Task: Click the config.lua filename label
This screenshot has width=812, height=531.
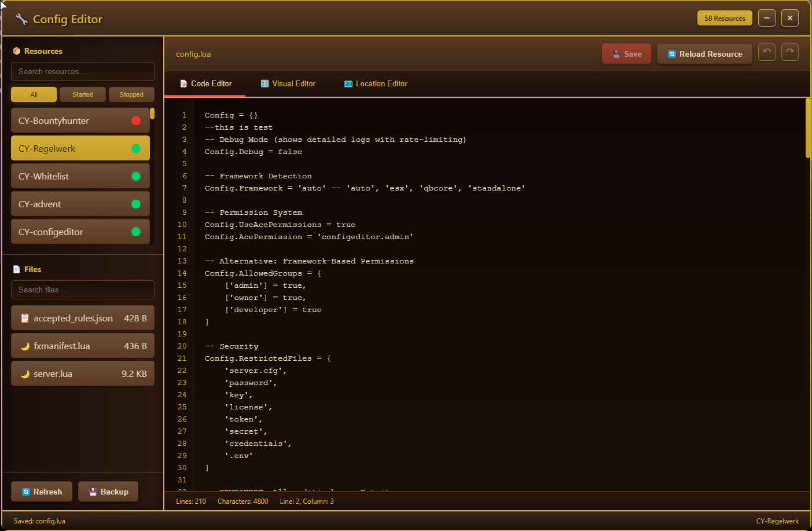Action: (x=193, y=54)
